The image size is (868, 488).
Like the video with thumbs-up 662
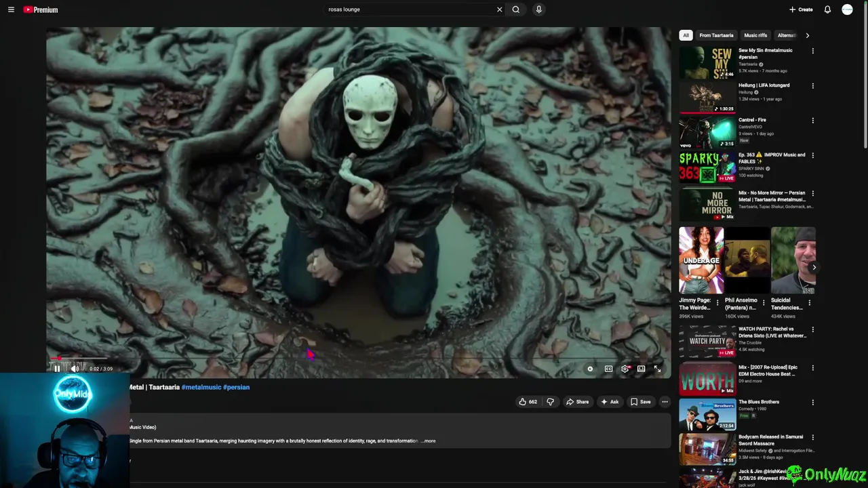(528, 402)
